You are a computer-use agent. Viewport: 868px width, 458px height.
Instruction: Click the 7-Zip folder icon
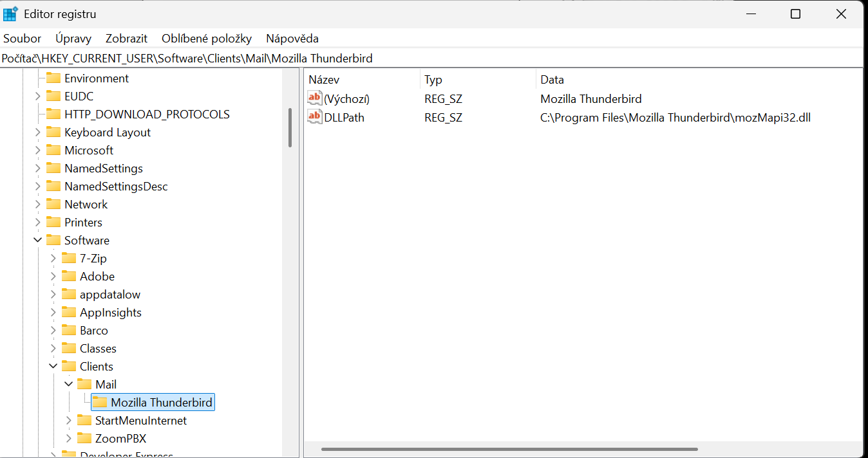[x=69, y=259]
